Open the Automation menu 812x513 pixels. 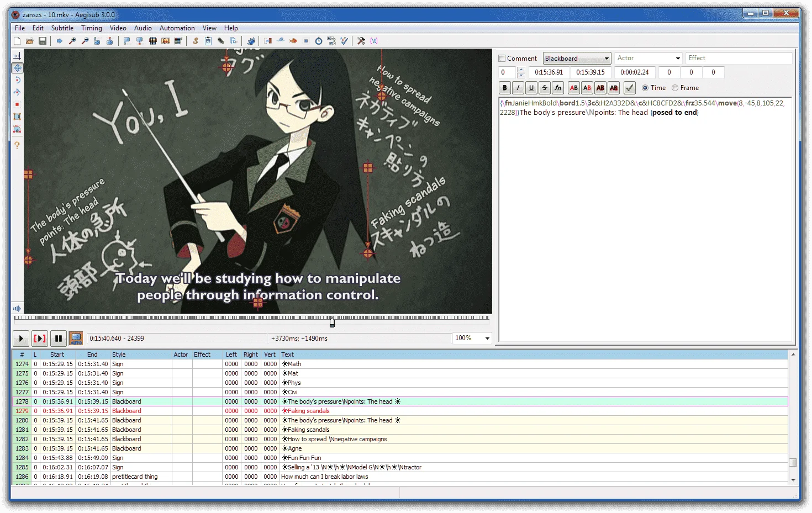pos(177,28)
